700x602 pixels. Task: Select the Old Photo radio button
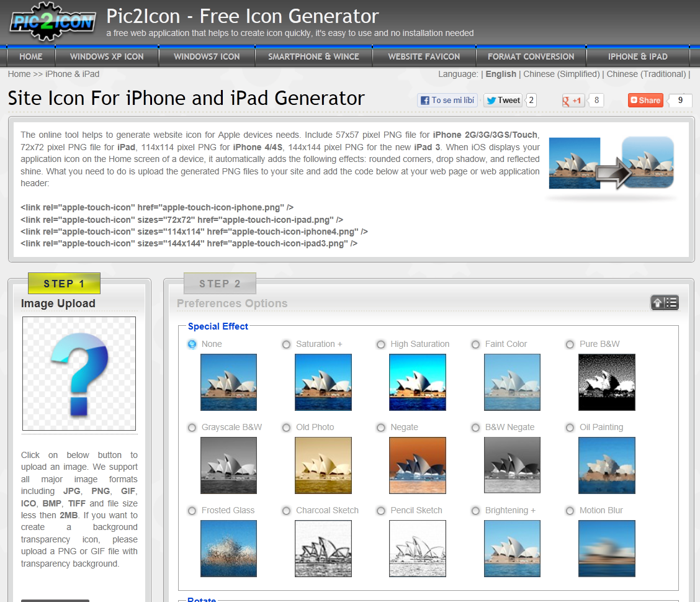pyautogui.click(x=286, y=428)
